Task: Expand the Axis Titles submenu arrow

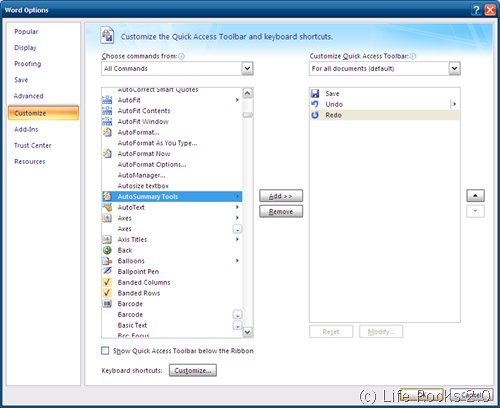Action: click(237, 239)
